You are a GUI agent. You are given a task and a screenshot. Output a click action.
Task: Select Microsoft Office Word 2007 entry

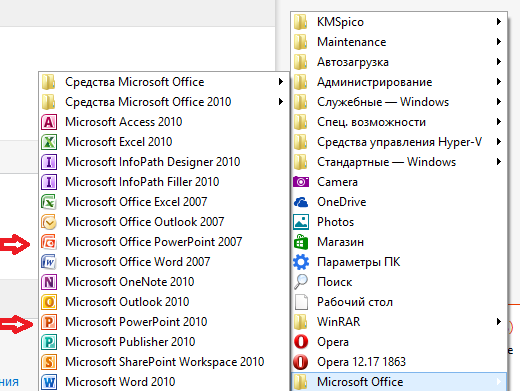(164, 262)
